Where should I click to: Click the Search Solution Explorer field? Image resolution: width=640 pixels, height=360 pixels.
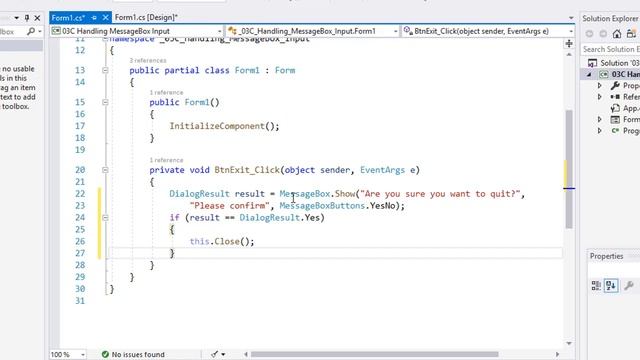610,49
